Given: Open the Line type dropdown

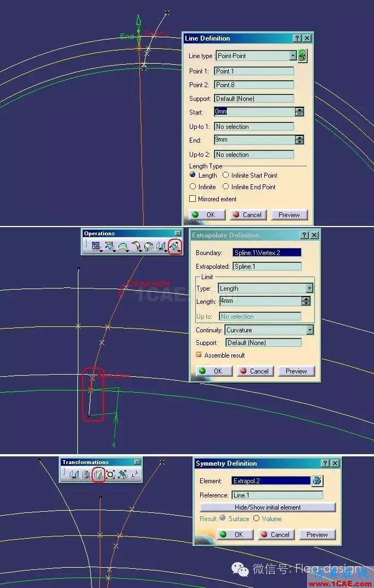Looking at the screenshot, I should (293, 55).
